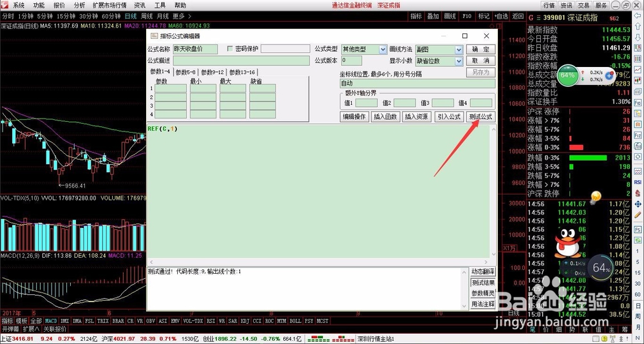Open the 公式类型 dropdown
Image resolution: width=644 pixels, height=344 pixels.
click(x=383, y=50)
